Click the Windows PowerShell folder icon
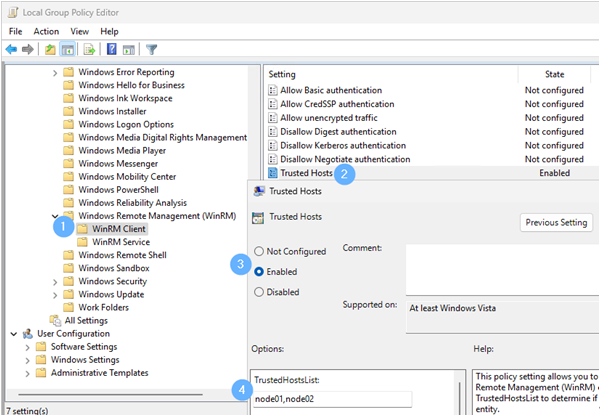The height and width of the screenshot is (415, 600). point(68,190)
